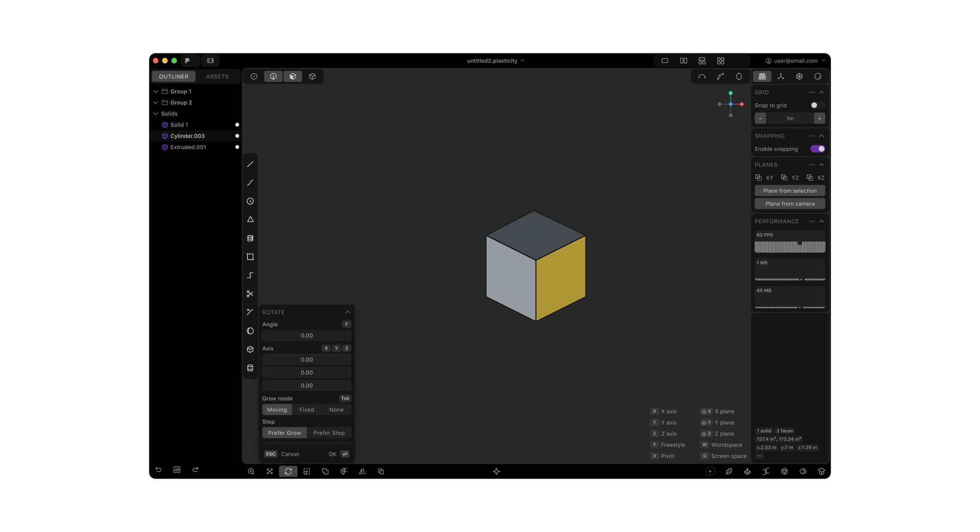
Task: Set Grow mode to Fixed
Action: coord(307,410)
